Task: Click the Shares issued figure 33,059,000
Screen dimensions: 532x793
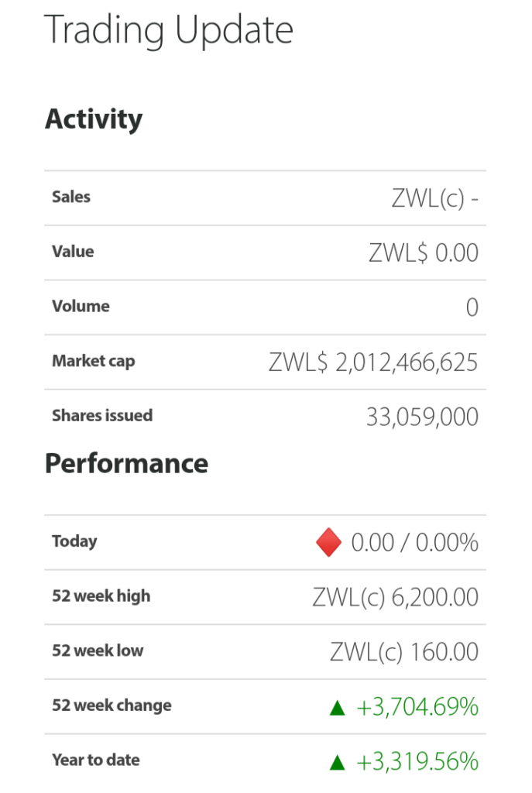Action: click(422, 417)
